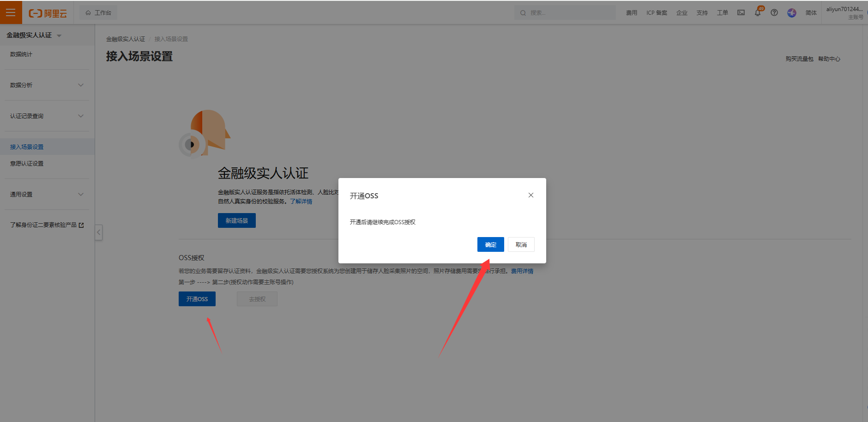Open 了解身份证二要素核验产品 external link
The height and width of the screenshot is (422, 868).
pyautogui.click(x=47, y=225)
